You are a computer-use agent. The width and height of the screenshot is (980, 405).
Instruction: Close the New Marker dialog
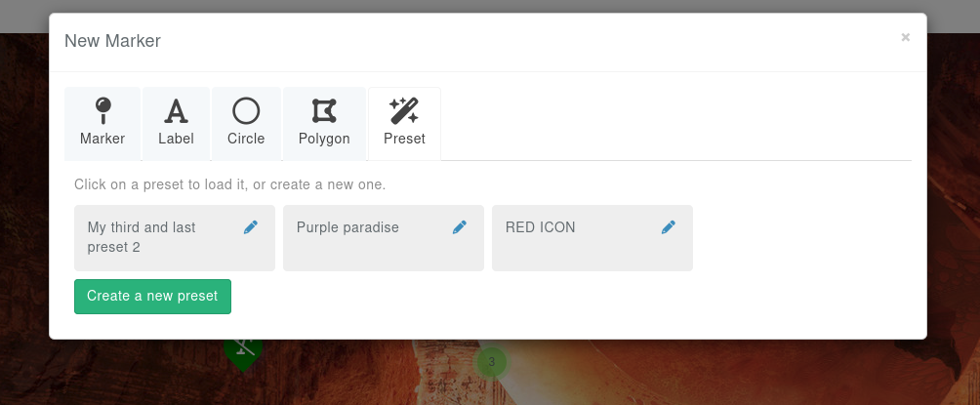(906, 37)
